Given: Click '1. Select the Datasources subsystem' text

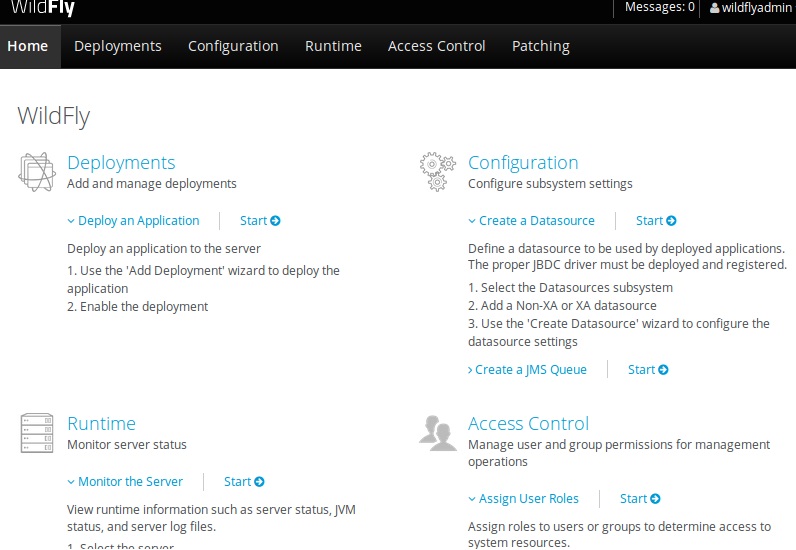Looking at the screenshot, I should pos(570,287).
